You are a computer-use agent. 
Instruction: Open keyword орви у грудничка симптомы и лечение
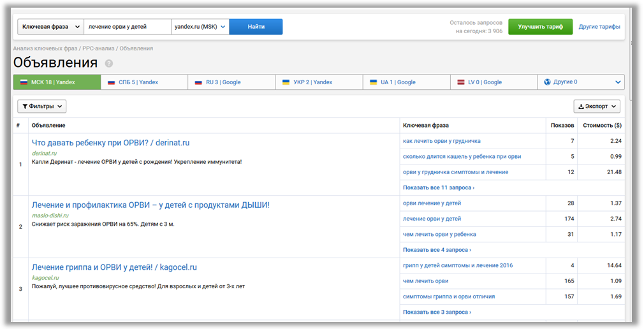coord(455,172)
